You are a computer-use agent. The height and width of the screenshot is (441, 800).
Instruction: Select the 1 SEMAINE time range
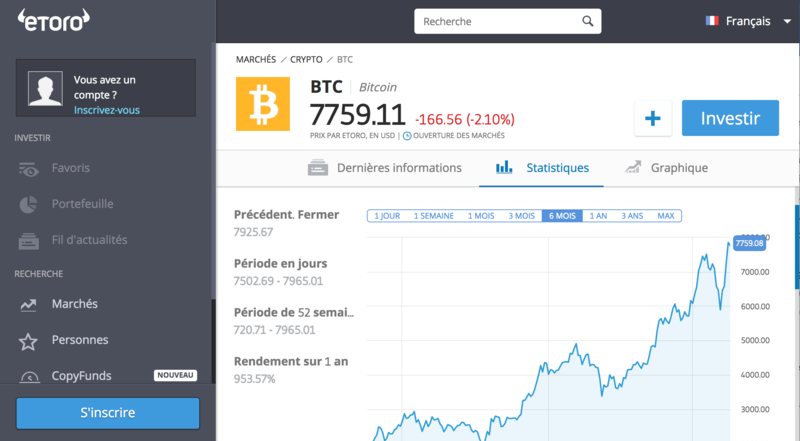[434, 216]
